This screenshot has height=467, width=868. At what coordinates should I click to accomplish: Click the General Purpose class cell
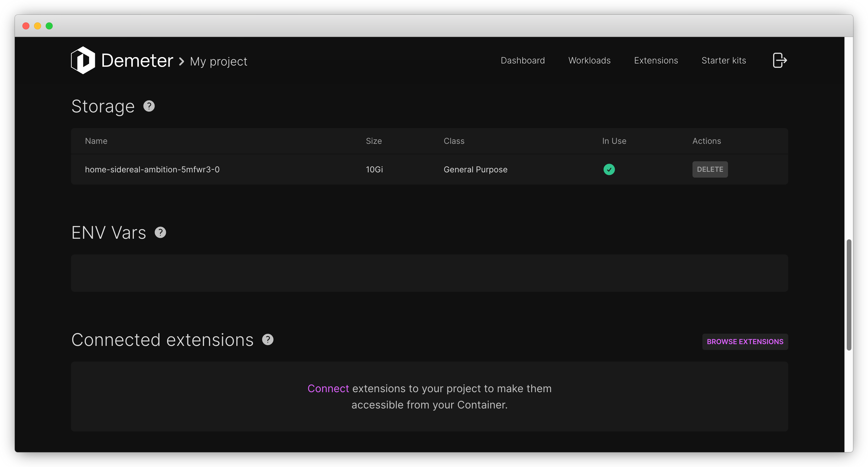pos(475,169)
